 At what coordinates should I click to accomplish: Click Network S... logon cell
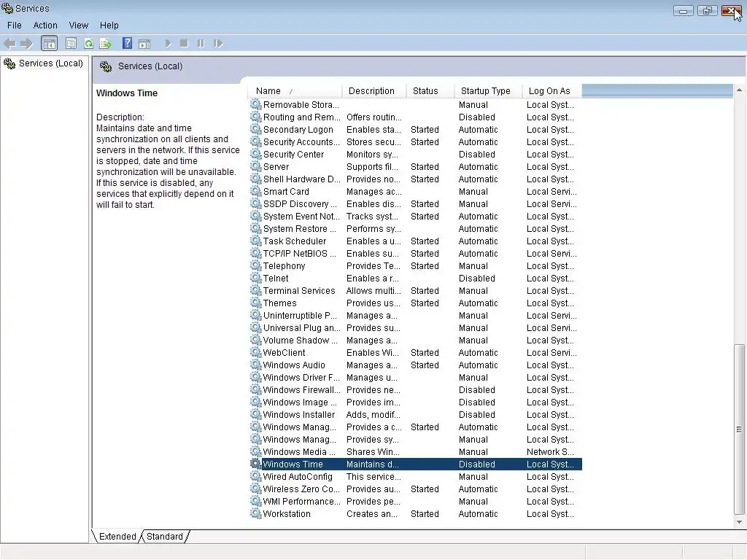pyautogui.click(x=550, y=452)
